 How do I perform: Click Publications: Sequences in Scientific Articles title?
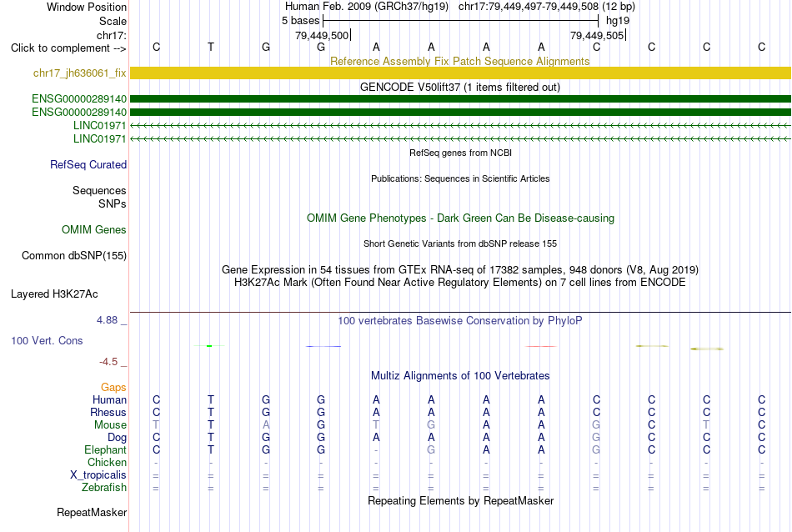click(460, 178)
